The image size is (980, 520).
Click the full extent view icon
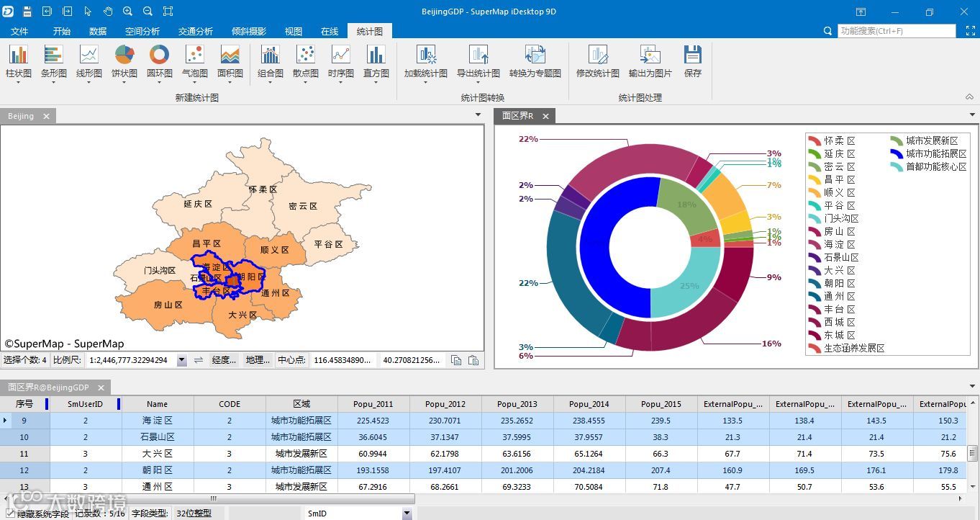(x=168, y=12)
